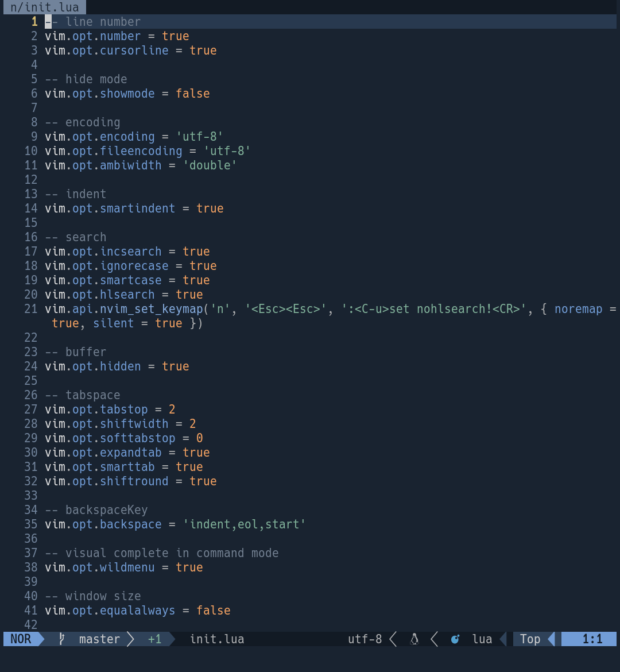Click the false value of showmode
This screenshot has width=620, height=672.
[x=193, y=94]
